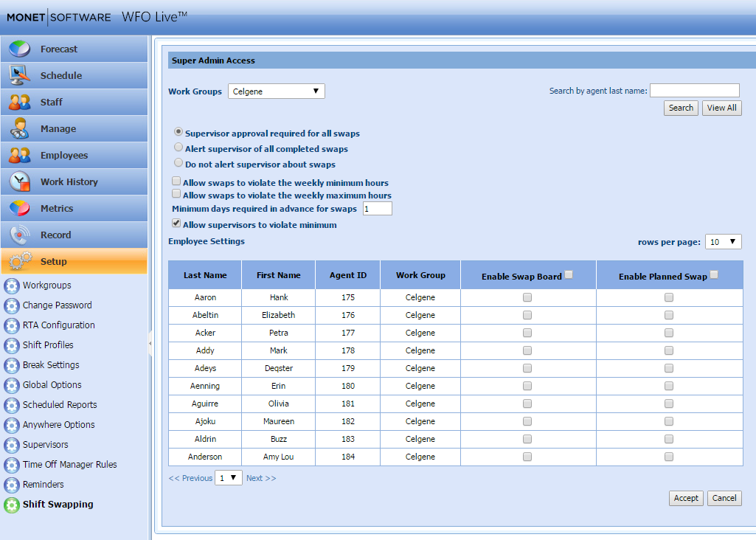Open the page number dropdown
756x540 pixels.
(x=229, y=478)
